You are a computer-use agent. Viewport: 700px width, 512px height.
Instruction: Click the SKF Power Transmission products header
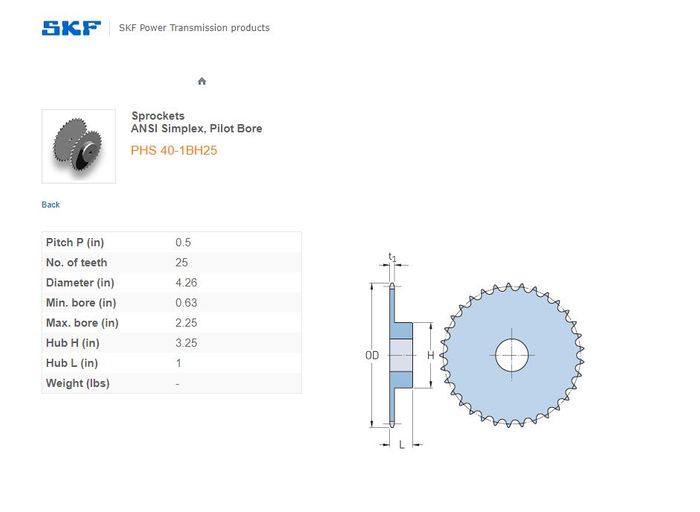(194, 28)
